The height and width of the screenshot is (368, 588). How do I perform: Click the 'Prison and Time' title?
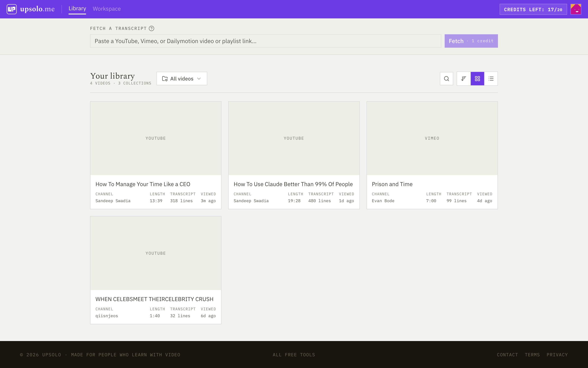coord(392,184)
